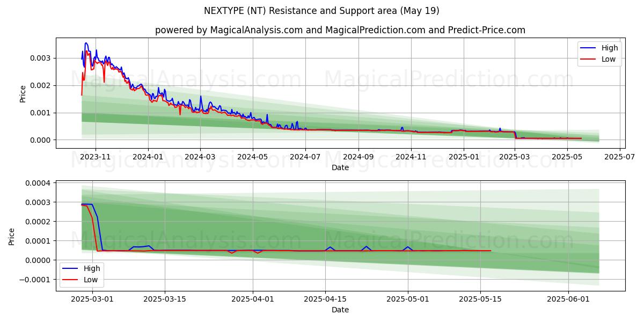This screenshot has height=322, width=644.
Task: Click the '2024-11' x-axis label on the top chart
Action: 411,157
